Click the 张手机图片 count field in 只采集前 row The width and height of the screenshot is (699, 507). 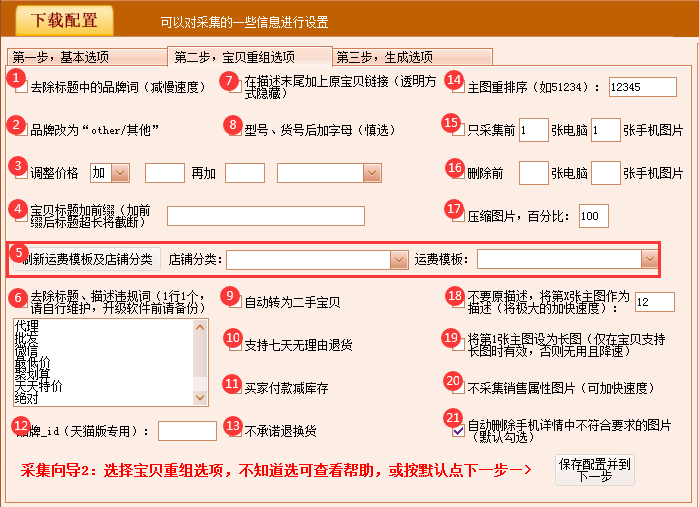(605, 130)
